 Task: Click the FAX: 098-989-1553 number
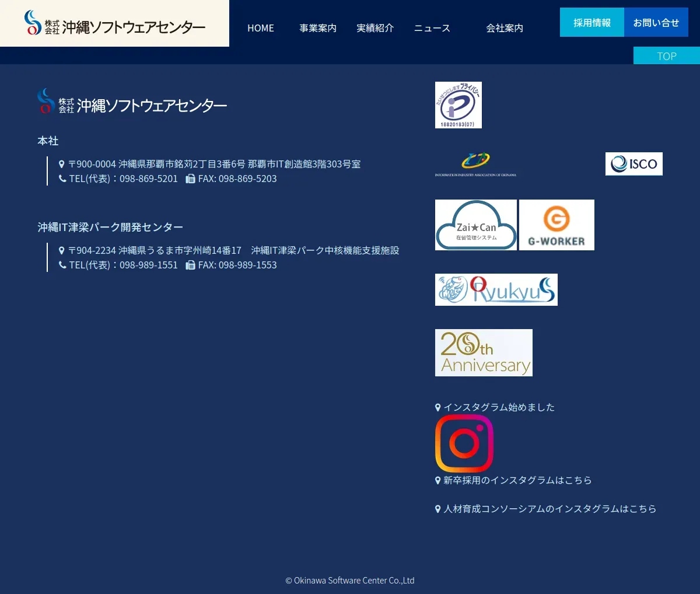point(237,265)
